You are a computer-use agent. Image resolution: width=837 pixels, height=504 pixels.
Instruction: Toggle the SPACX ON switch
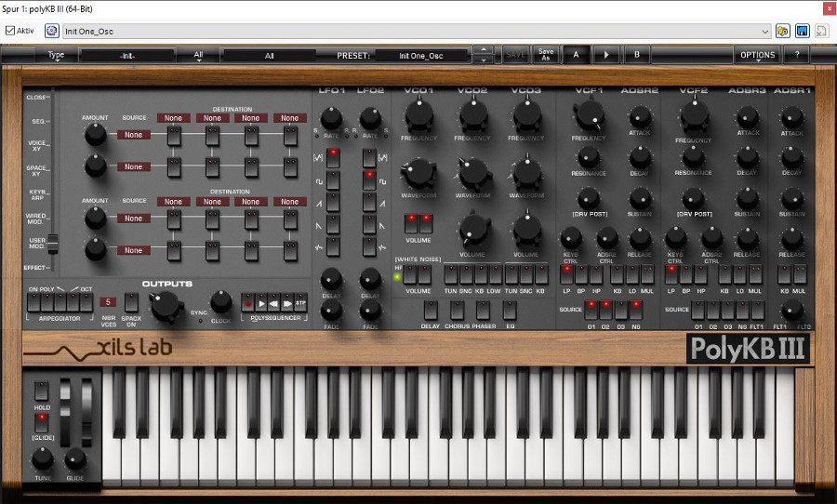[131, 302]
